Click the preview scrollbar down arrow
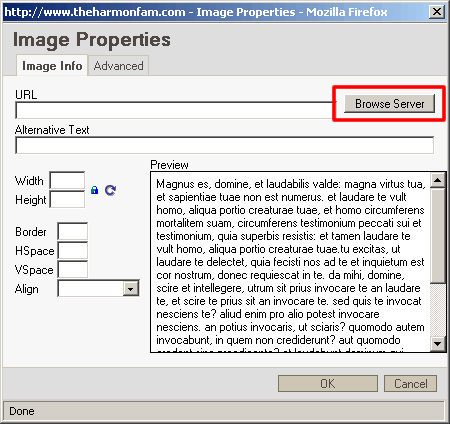 coord(437,343)
